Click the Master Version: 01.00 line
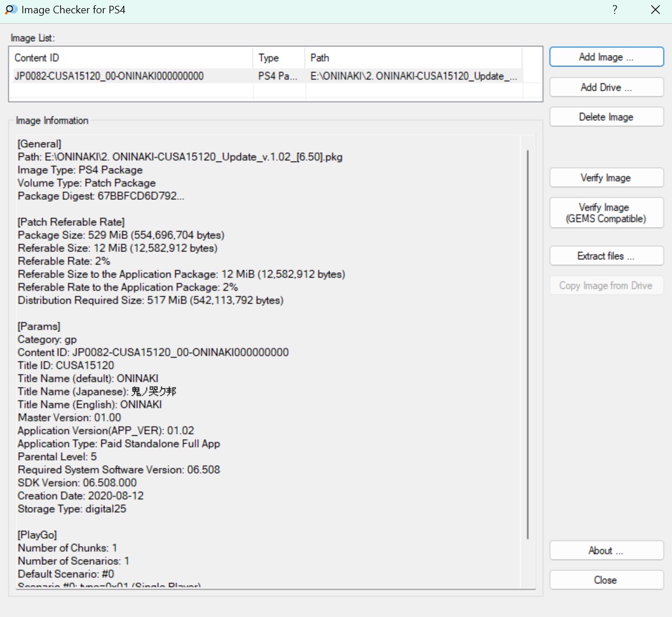 click(x=70, y=418)
